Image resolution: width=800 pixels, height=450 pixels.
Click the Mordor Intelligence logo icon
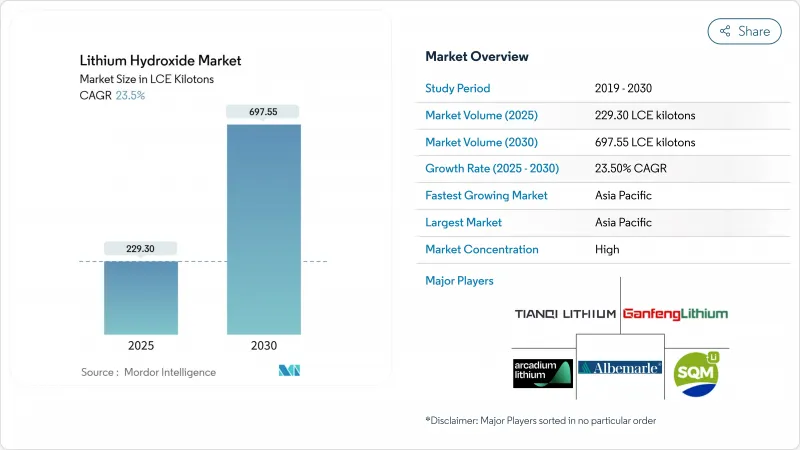(x=288, y=371)
